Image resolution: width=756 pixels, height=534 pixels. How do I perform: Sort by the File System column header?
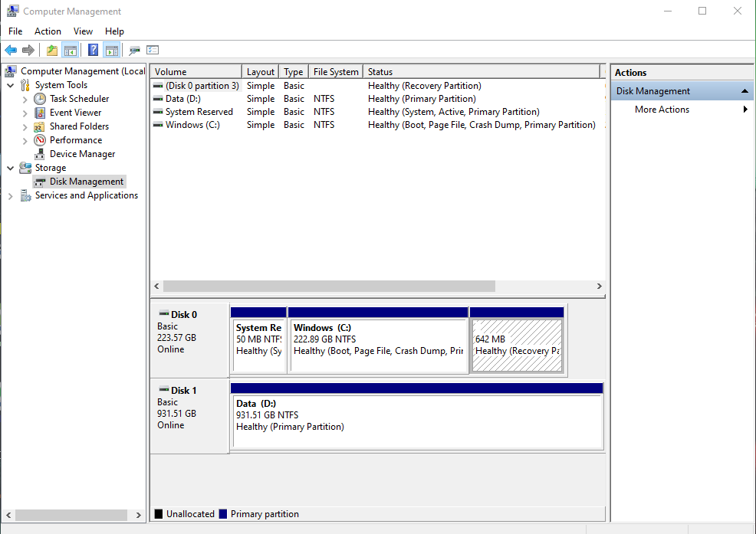tap(336, 72)
